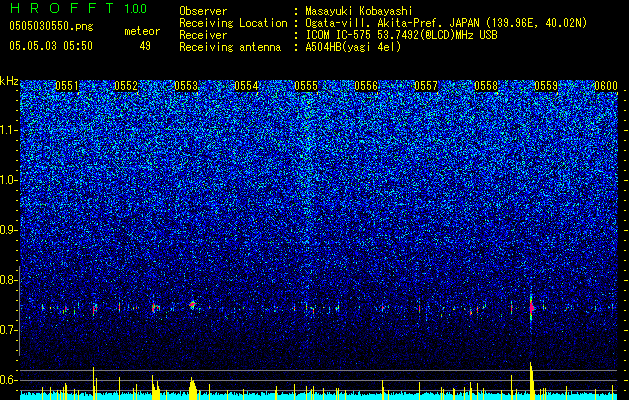629x400 pixels.
Task: Click the 0.7 frequency axis label
Action: (8, 330)
